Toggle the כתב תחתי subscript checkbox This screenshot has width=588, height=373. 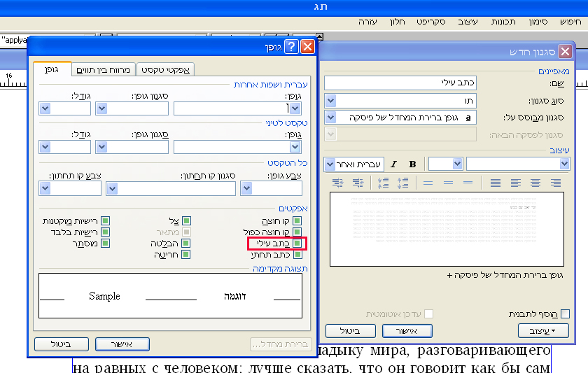click(297, 255)
